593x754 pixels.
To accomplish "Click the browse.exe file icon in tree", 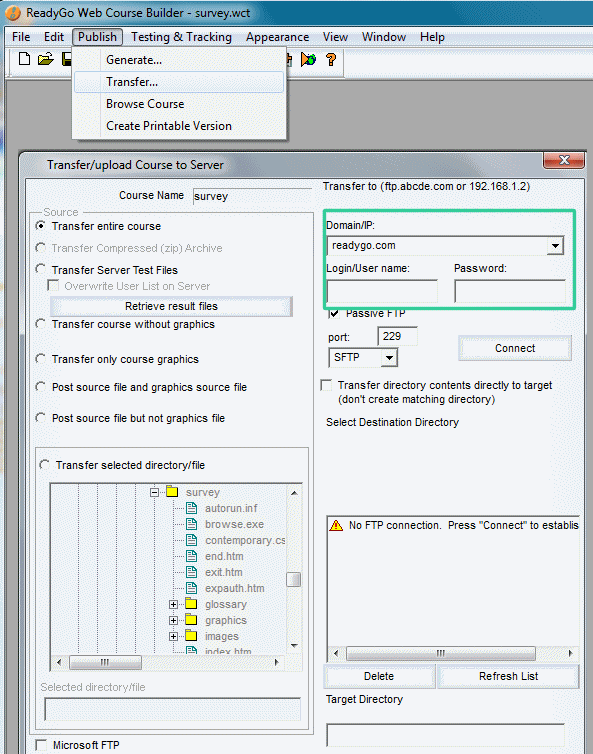I will coord(191,524).
